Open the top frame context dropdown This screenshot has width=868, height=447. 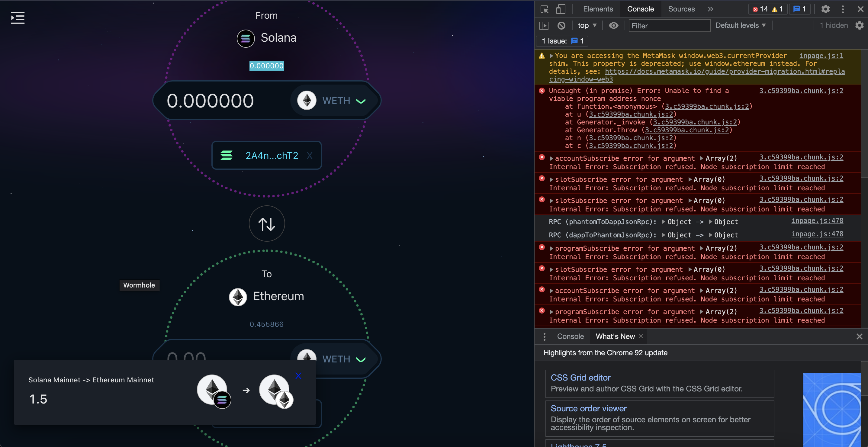(x=587, y=25)
